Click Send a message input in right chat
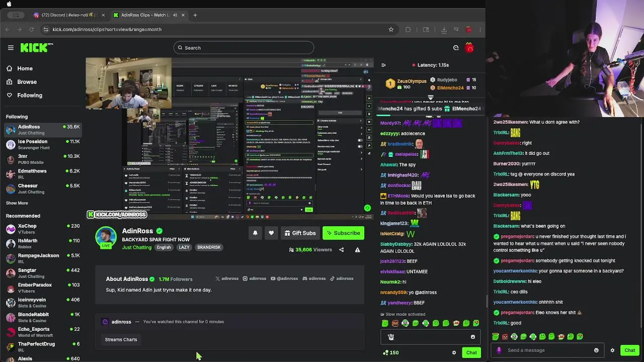Screen dimensions: 644x362 click(548, 350)
